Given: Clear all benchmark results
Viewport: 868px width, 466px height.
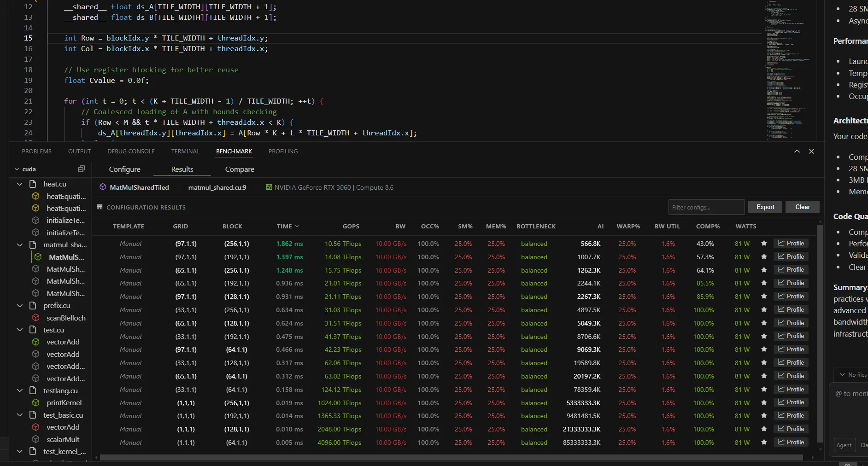Looking at the screenshot, I should [x=802, y=207].
